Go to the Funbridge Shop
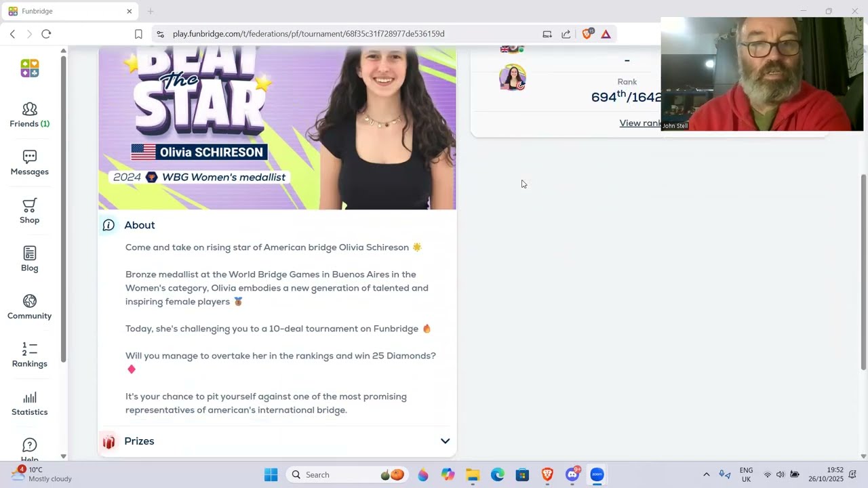This screenshot has height=488, width=868. (30, 211)
